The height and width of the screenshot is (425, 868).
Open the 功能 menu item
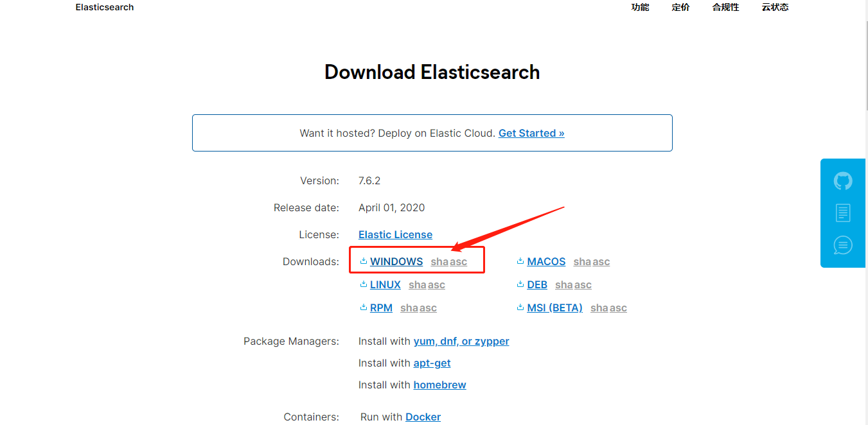(x=640, y=7)
